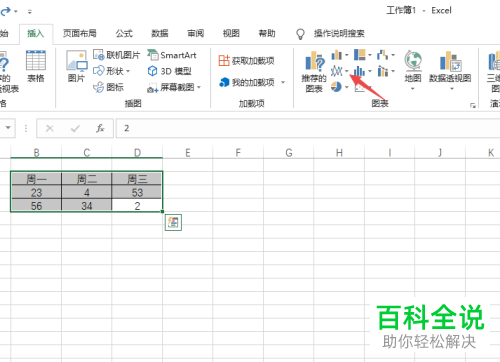Click the hierarchy treemap chart icon
This screenshot has height=362, width=500.
tap(360, 55)
